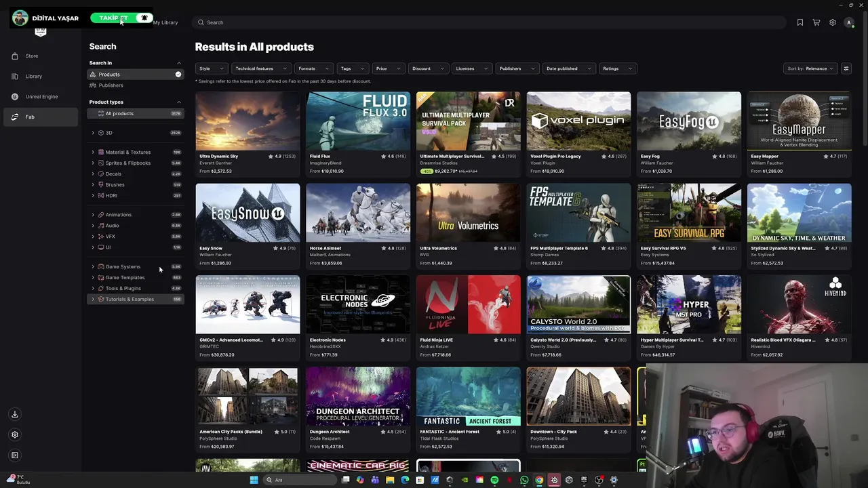Open WhatsApp from the taskbar
The width and height of the screenshot is (868, 488).
point(524,480)
